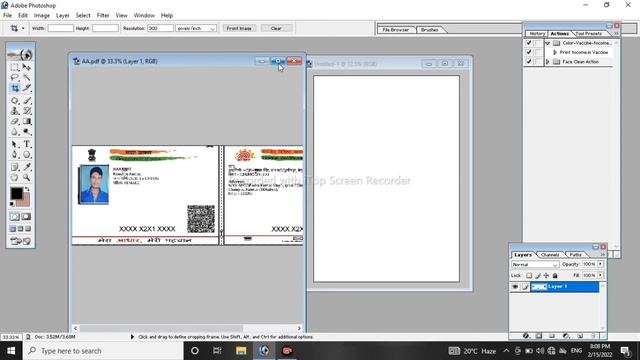640x360 pixels.
Task: Select the Shape tool
Action: click(27, 155)
